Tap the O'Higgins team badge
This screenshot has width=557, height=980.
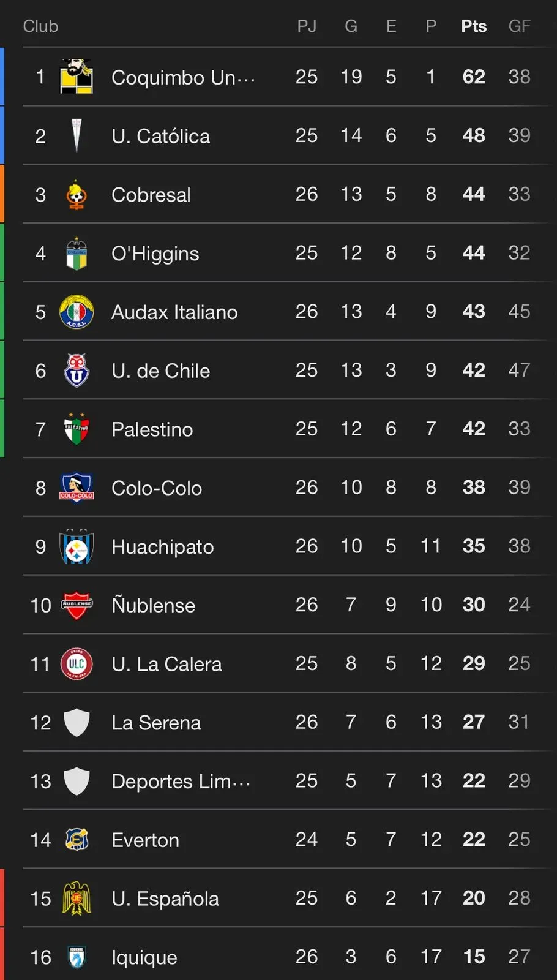tap(77, 253)
